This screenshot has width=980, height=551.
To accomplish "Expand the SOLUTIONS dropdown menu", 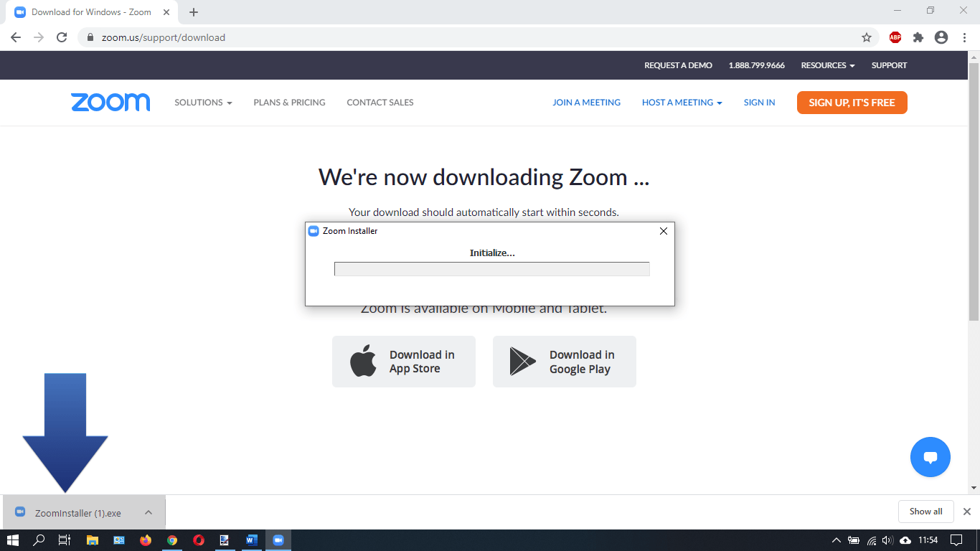I will click(x=202, y=102).
